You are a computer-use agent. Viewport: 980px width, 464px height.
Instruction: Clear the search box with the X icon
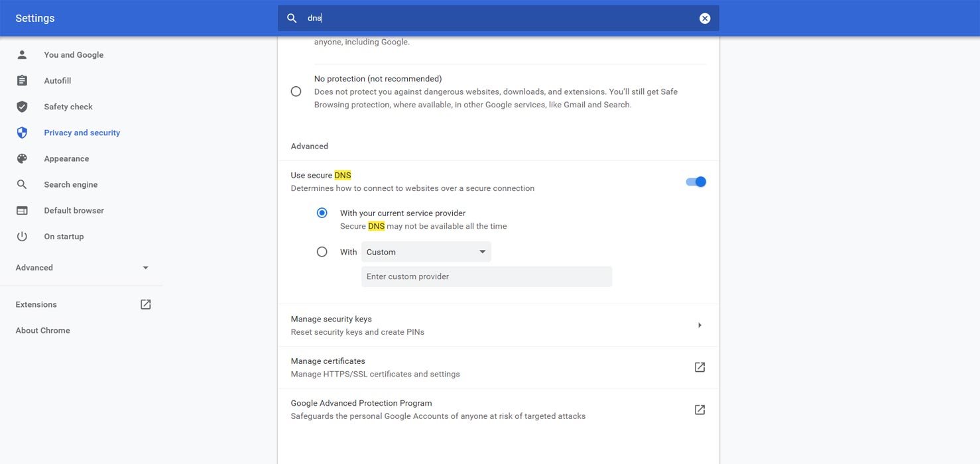click(705, 19)
